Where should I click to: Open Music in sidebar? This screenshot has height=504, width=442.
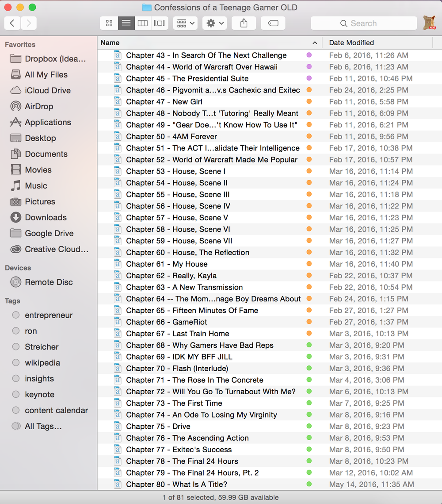tap(49, 185)
